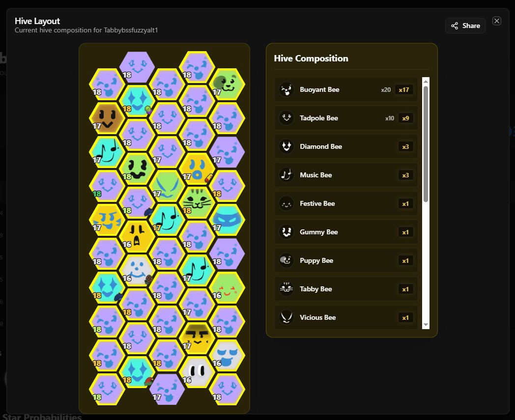
Task: Select the green-level 18 bee at hive bottom-left
Action: [107, 389]
